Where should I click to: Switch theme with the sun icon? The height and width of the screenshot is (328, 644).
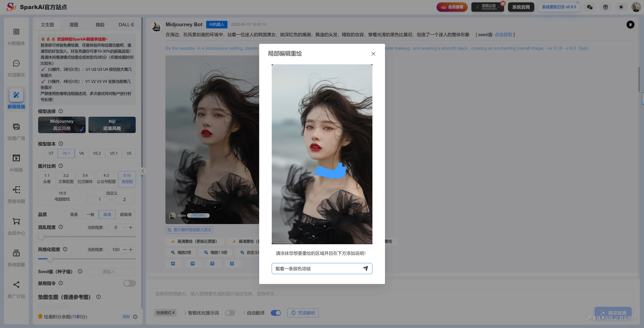click(x=621, y=7)
